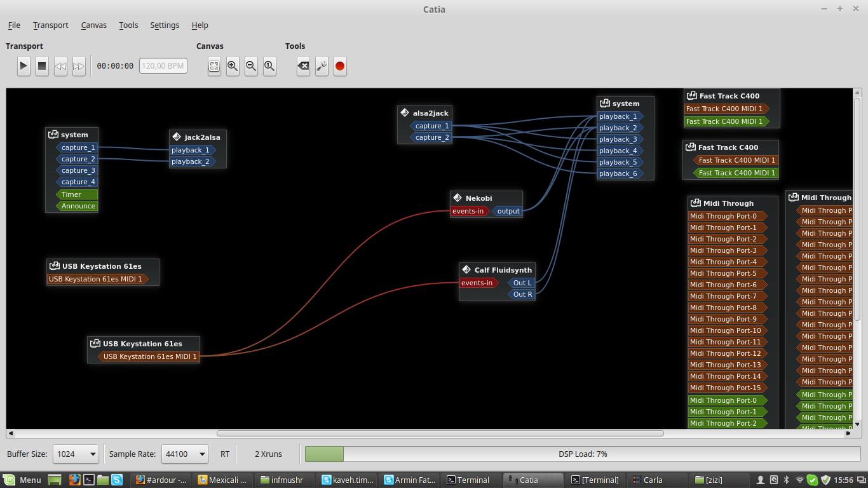
Task: Select Midi Through Port-15
Action: click(x=728, y=388)
